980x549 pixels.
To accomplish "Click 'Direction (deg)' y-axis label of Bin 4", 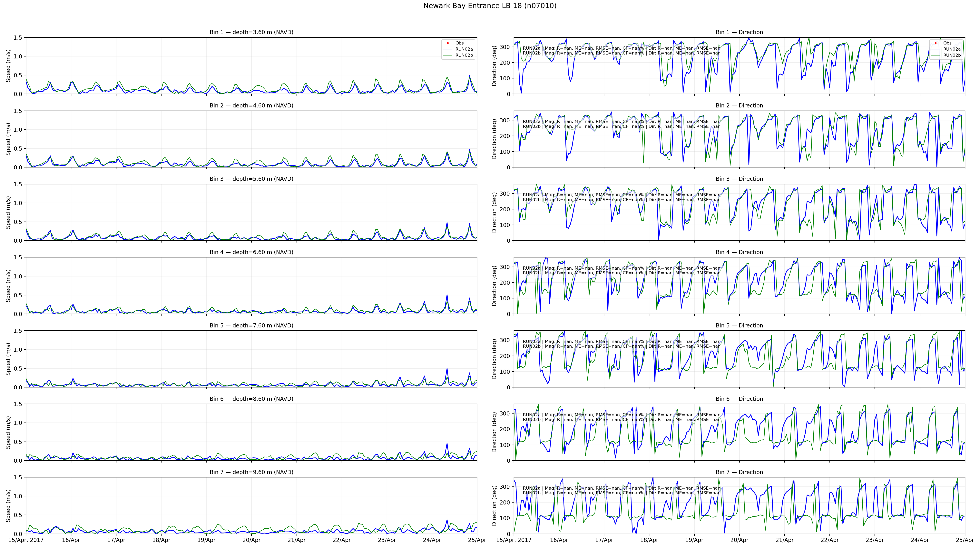I will point(495,286).
